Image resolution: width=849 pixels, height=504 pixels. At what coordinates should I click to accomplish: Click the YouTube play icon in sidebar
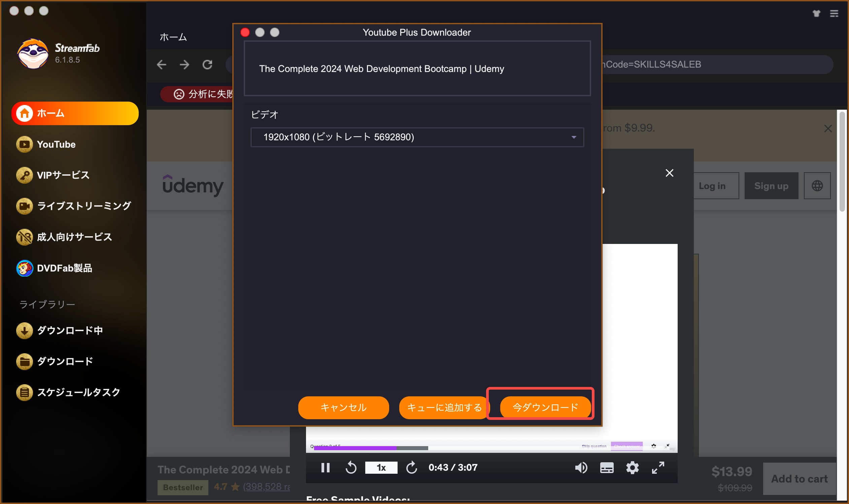(x=25, y=144)
